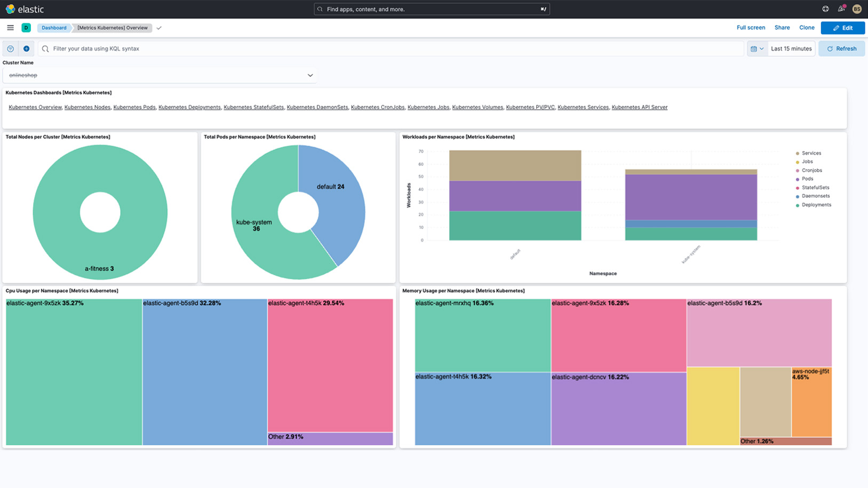Add a filter with plus icon
The width and height of the screenshot is (868, 488).
tap(26, 49)
